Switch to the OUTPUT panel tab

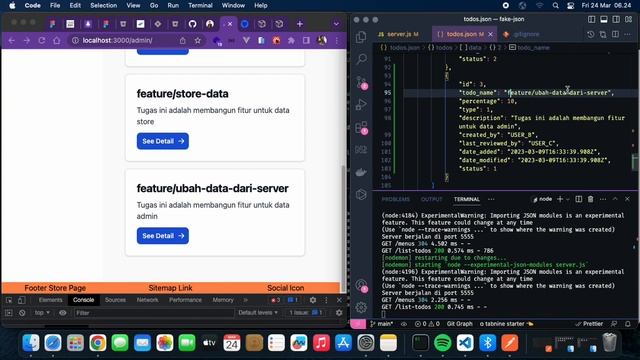[431, 199]
